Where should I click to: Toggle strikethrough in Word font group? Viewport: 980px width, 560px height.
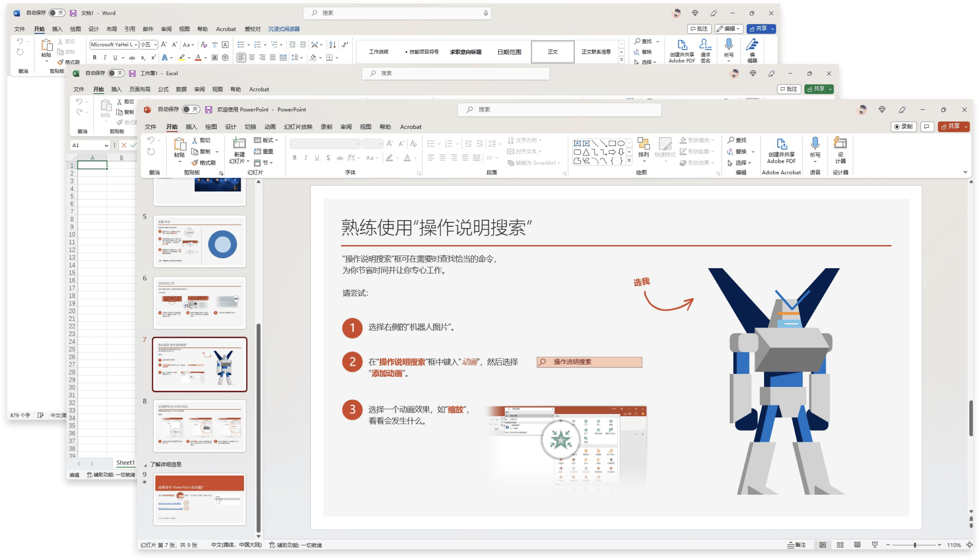click(132, 58)
